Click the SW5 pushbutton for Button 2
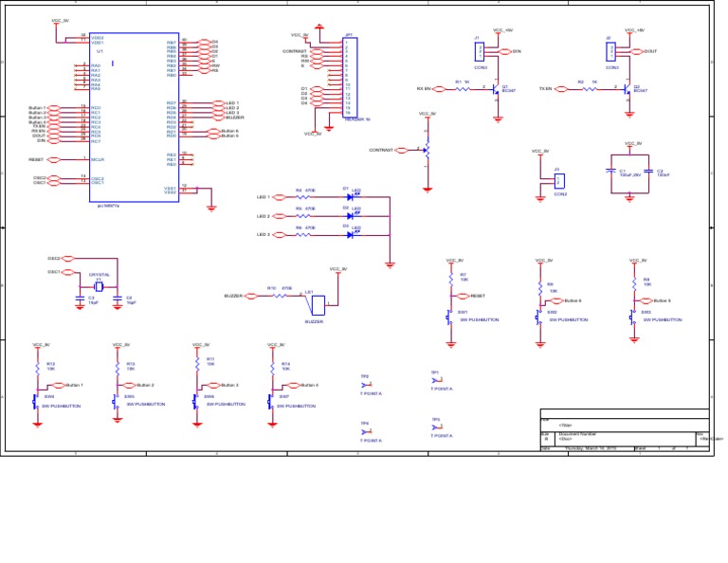This screenshot has width=728, height=563. (x=116, y=402)
